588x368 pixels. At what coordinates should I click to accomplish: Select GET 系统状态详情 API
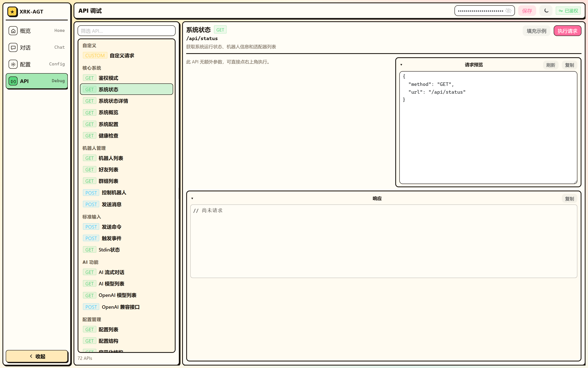pos(126,101)
